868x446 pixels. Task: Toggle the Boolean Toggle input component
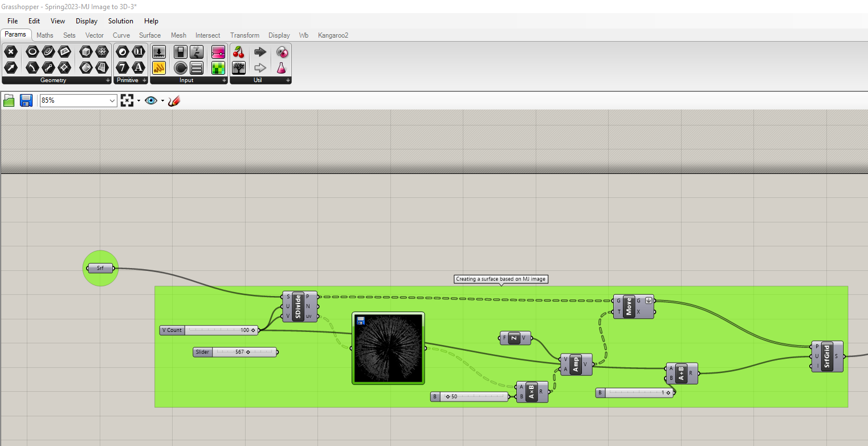tap(181, 52)
